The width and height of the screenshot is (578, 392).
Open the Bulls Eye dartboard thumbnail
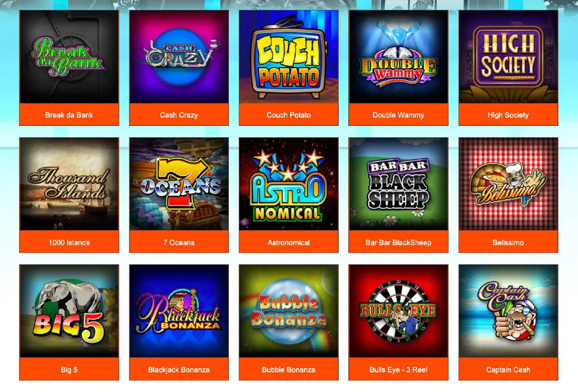[x=398, y=311]
